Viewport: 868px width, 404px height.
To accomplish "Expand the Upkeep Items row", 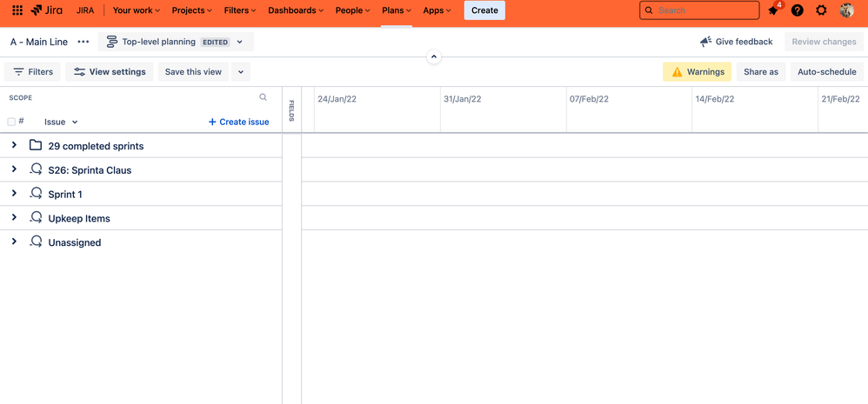I will [x=15, y=217].
